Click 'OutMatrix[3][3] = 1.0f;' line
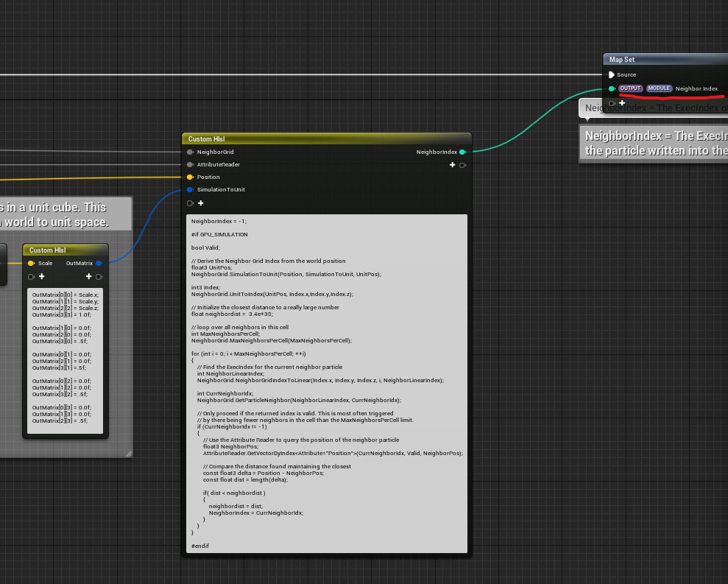 point(62,314)
